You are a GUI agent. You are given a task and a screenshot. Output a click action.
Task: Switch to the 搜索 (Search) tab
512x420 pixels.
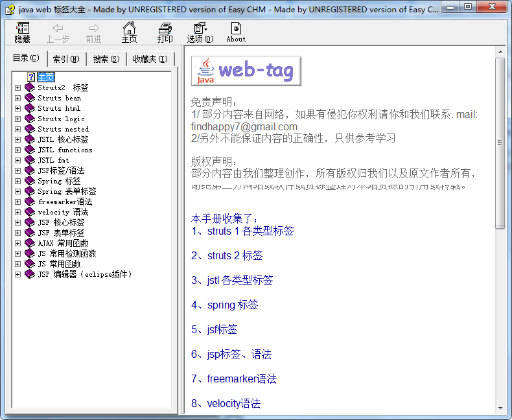click(x=106, y=59)
